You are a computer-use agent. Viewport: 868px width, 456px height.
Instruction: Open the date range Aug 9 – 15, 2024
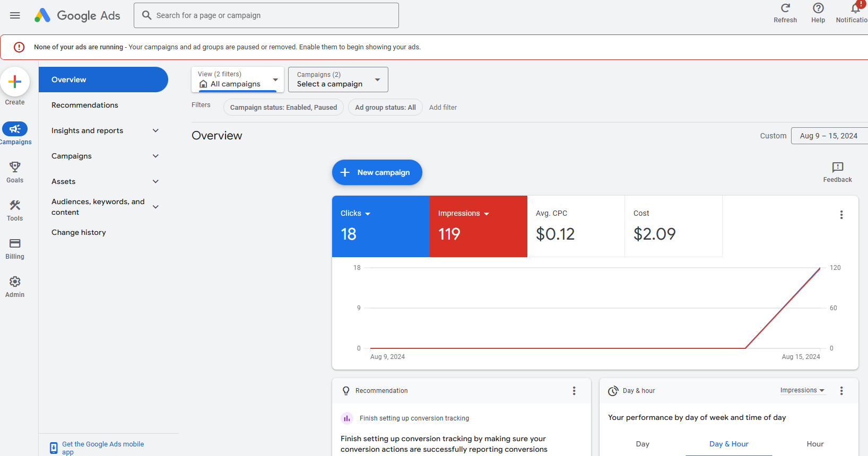point(829,136)
